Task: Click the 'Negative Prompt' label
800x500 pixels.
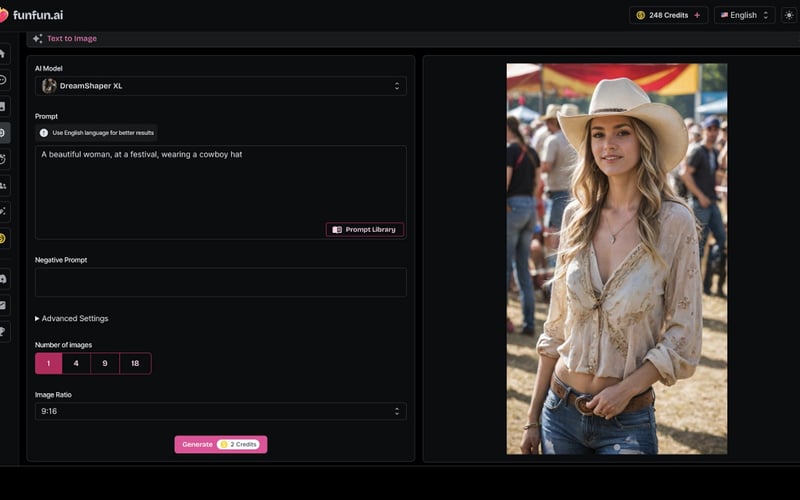Action: 61,260
